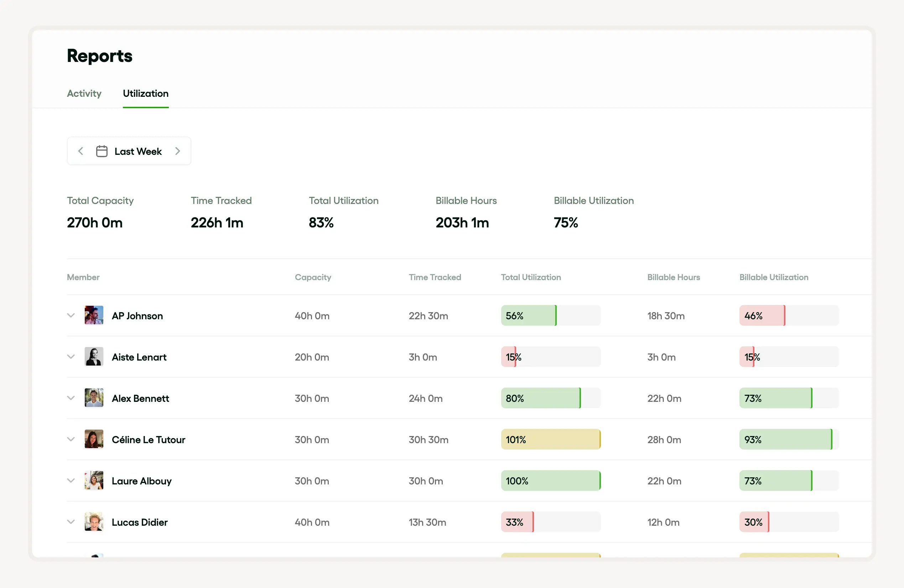
Task: Expand the Laure Albouy row chevron
Action: coord(71,480)
